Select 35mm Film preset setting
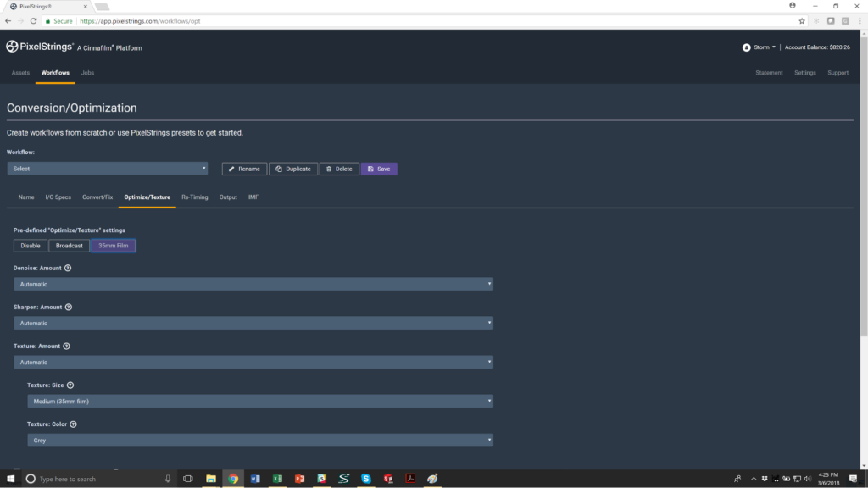The width and height of the screenshot is (868, 488). click(114, 246)
